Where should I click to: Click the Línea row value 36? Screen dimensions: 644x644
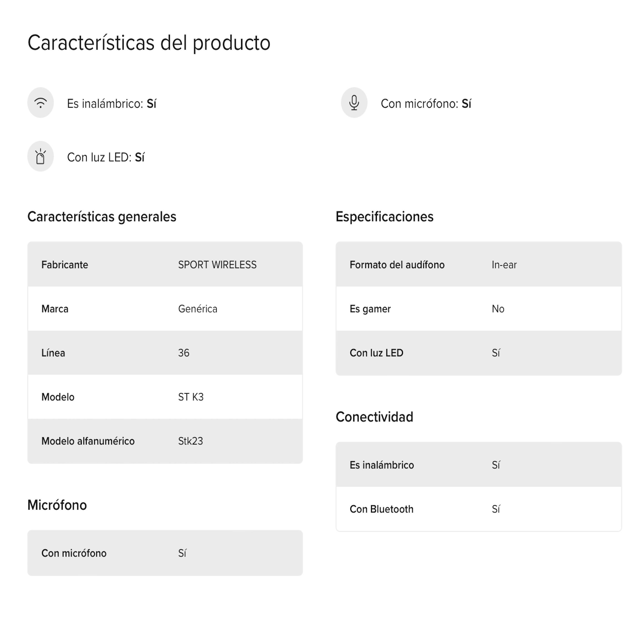(184, 353)
